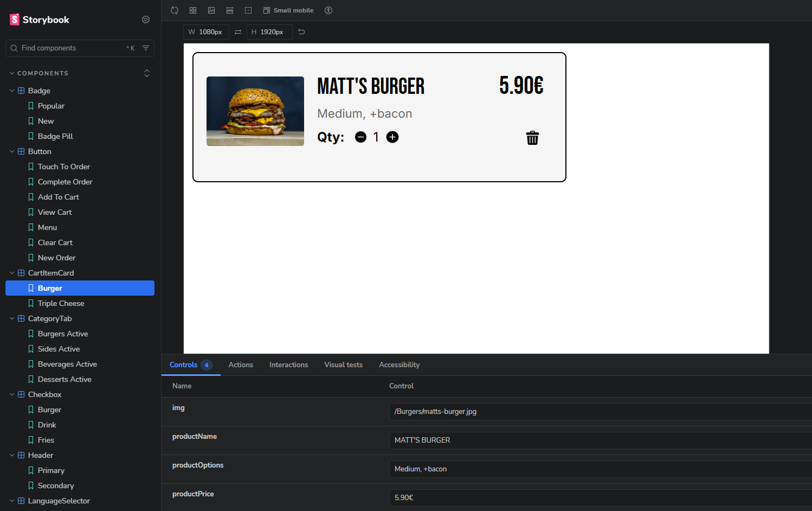The height and width of the screenshot is (511, 812).
Task: Reset viewport with the undo icon
Action: click(x=301, y=32)
